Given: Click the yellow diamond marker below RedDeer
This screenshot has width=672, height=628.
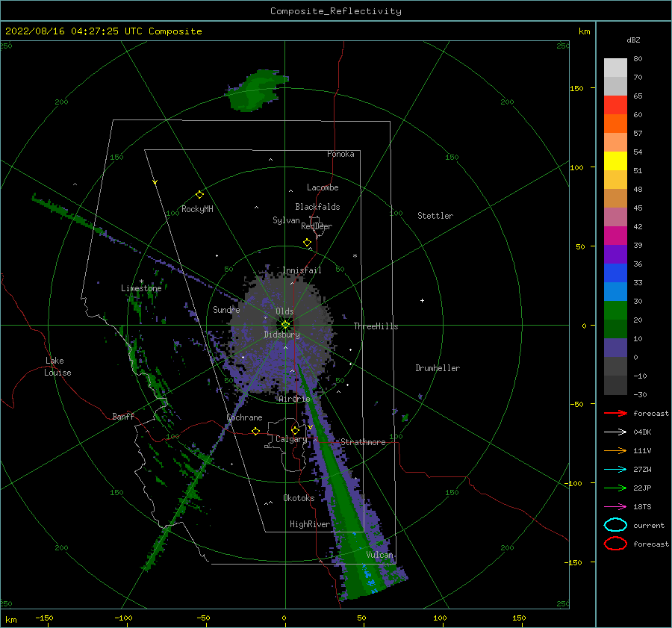Looking at the screenshot, I should pos(307,243).
